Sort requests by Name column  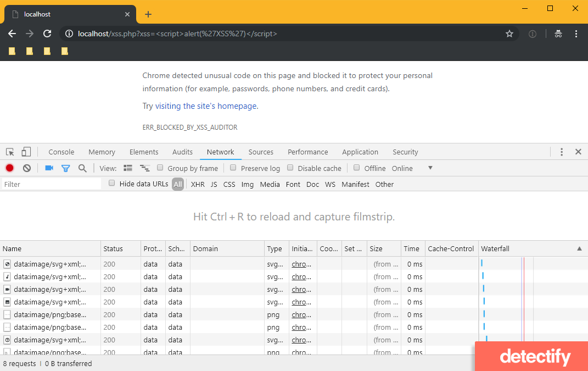(51, 248)
